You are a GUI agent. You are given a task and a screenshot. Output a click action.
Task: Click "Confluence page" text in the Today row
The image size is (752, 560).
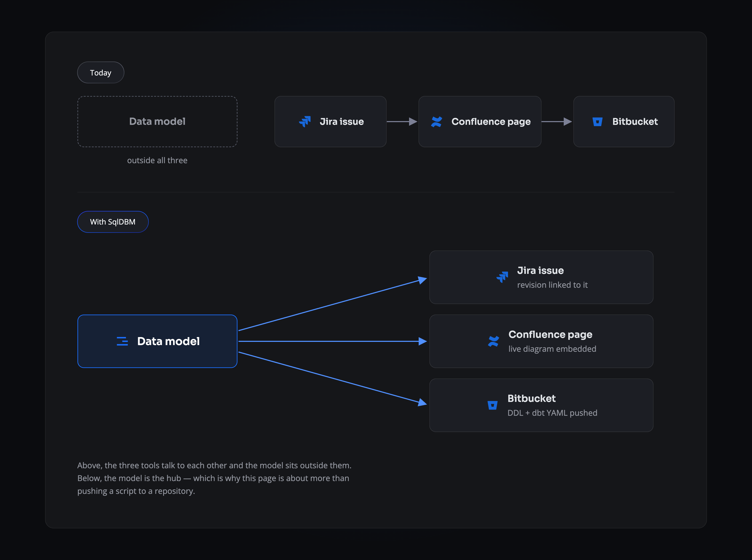[x=491, y=122]
